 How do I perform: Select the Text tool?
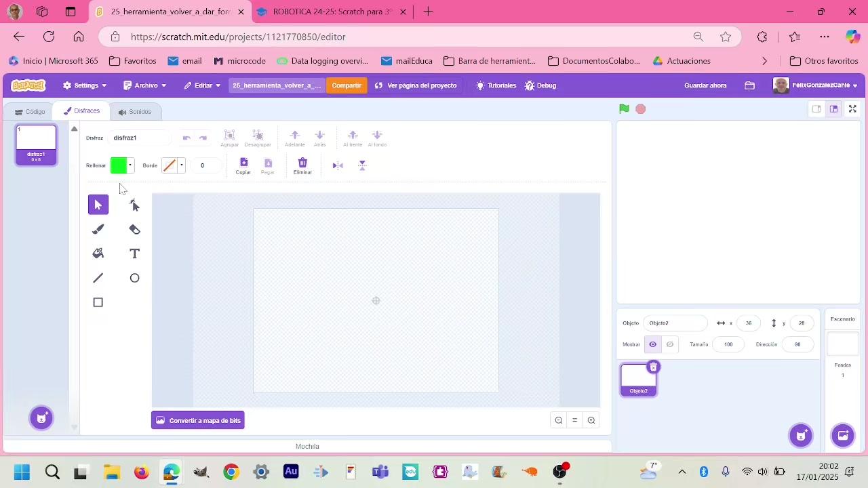click(x=135, y=253)
